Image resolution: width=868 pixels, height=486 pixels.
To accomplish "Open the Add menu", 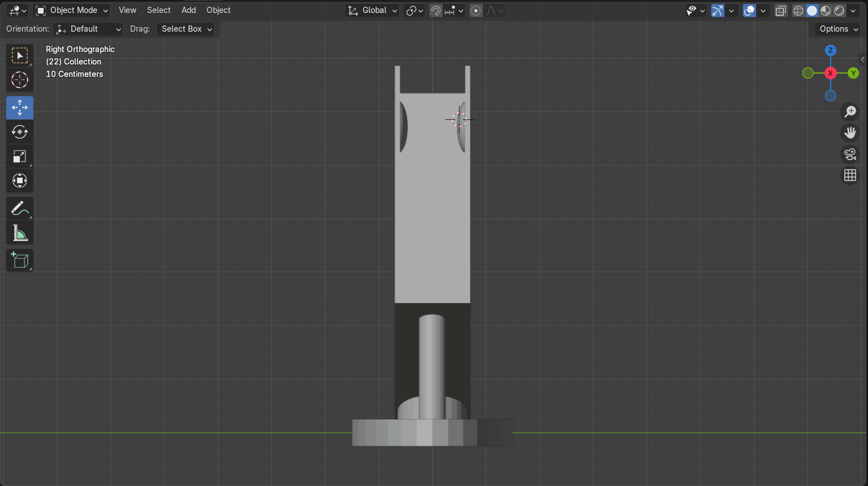I will point(188,10).
